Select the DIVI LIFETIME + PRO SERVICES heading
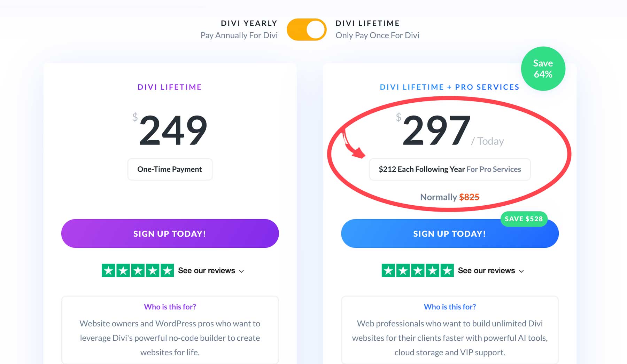 [449, 87]
